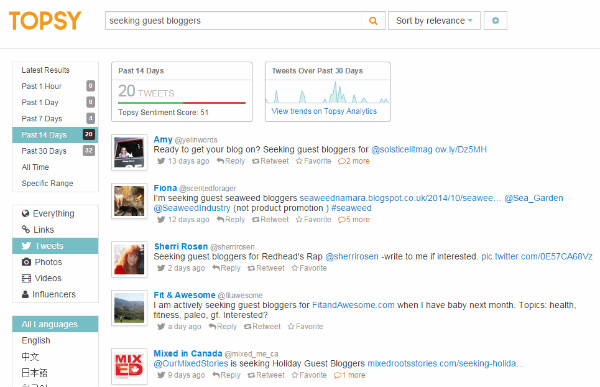The image size is (600, 387).
Task: Open the settings gear icon
Action: pyautogui.click(x=496, y=20)
